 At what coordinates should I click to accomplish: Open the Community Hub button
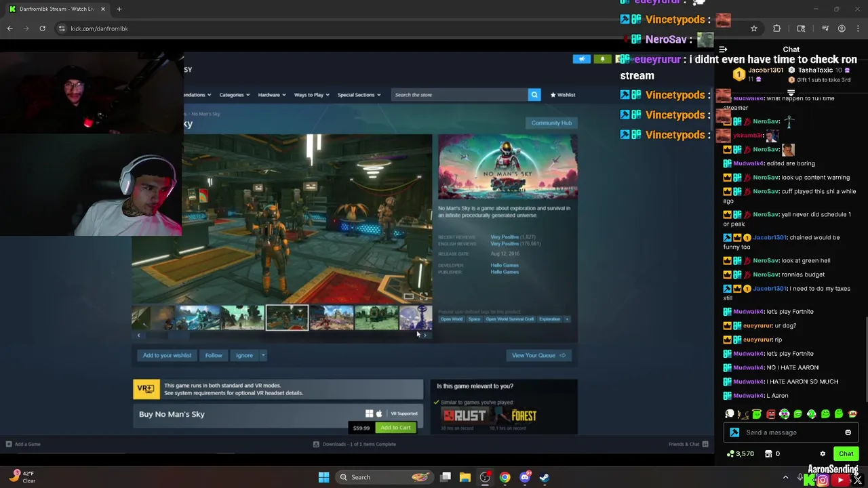(x=551, y=123)
